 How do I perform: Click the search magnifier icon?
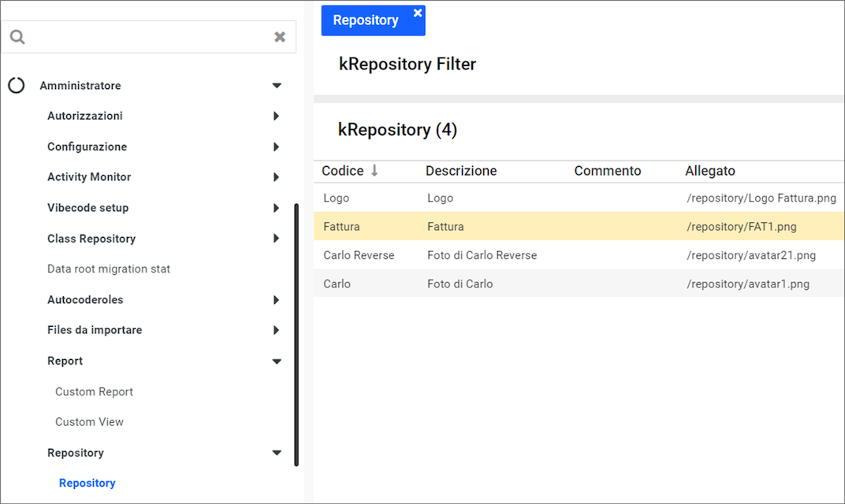click(x=17, y=37)
